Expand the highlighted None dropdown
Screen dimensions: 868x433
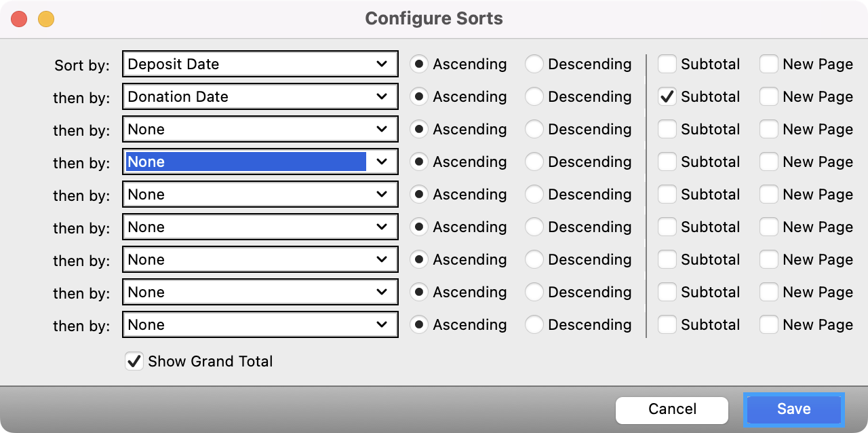pyautogui.click(x=260, y=162)
